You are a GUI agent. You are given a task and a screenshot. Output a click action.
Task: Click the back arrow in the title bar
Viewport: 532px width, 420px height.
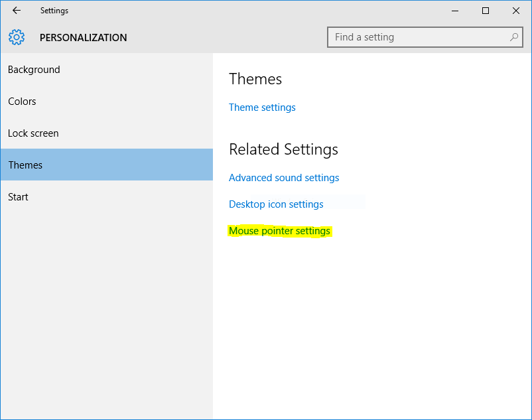17,11
